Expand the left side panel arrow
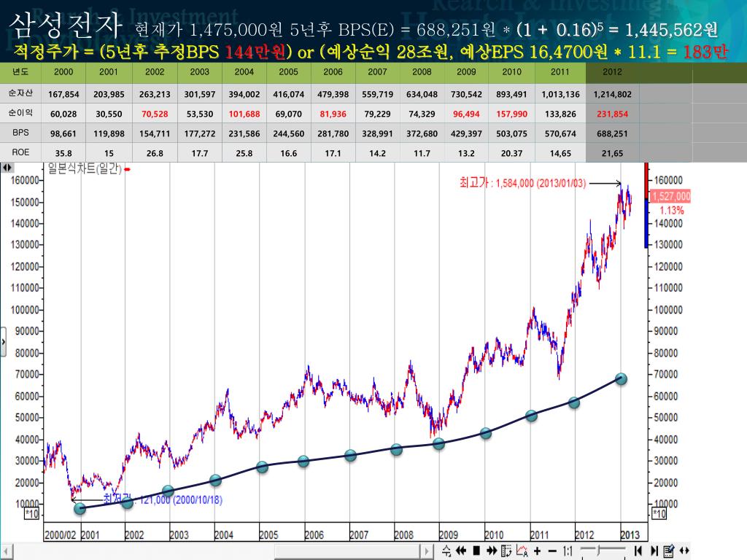This screenshot has height=560, width=747. tap(3, 342)
